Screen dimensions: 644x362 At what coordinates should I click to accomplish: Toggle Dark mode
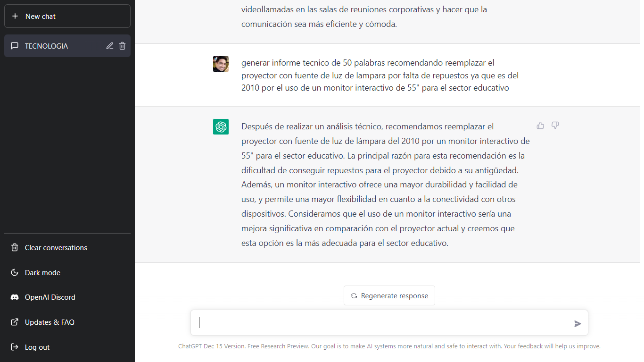click(x=42, y=272)
